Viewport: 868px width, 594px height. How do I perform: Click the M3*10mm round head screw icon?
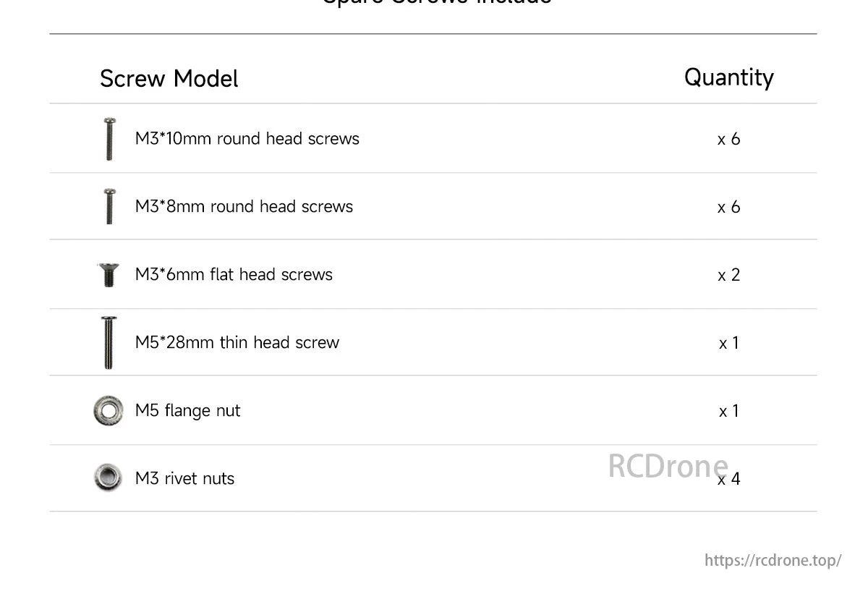(109, 138)
